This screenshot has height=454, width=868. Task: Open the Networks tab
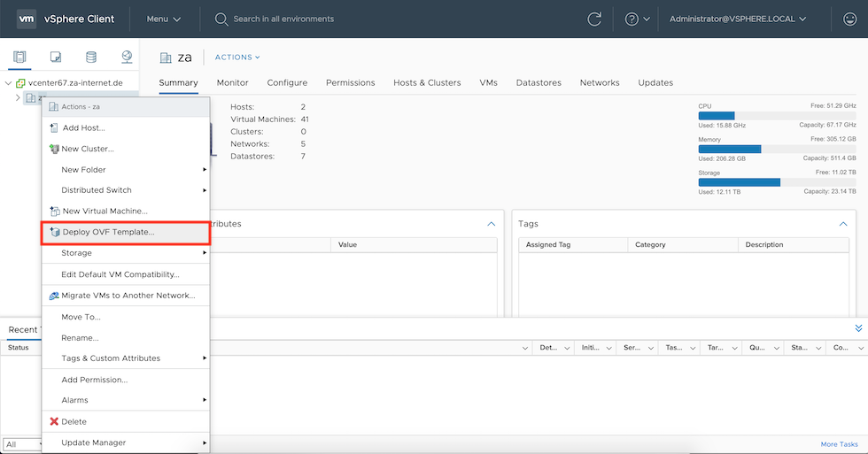pos(600,83)
